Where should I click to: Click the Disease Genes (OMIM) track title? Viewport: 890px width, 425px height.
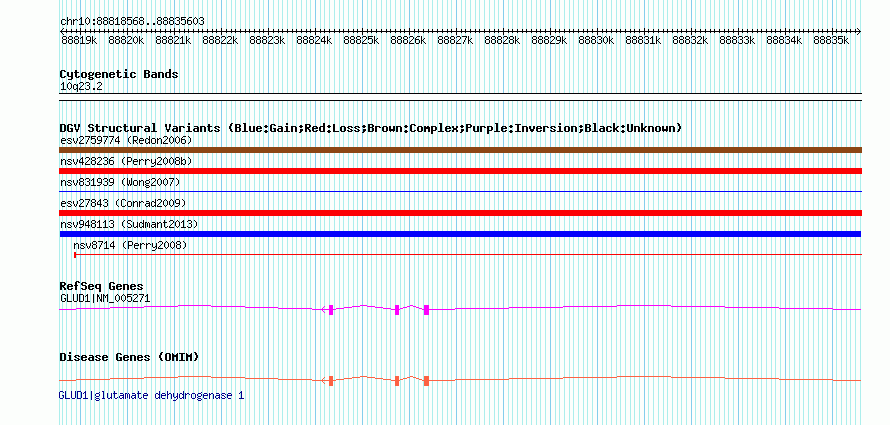[129, 357]
